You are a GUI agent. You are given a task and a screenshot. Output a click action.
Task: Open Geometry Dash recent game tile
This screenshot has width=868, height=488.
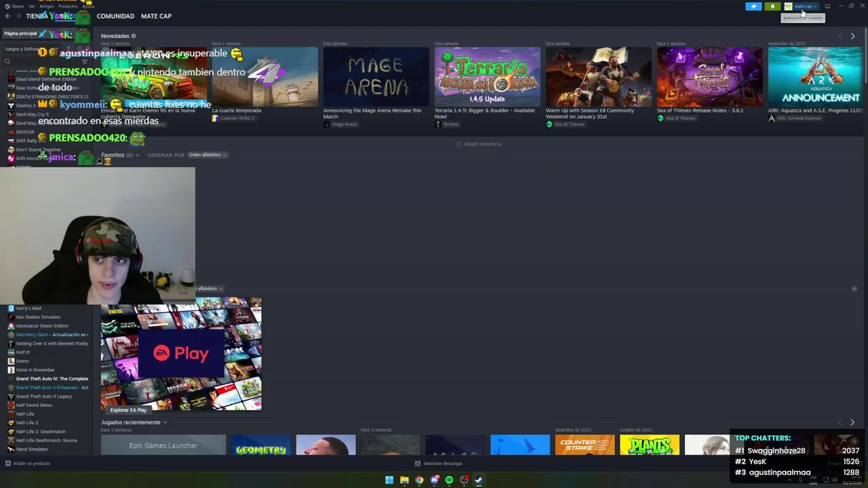261,445
